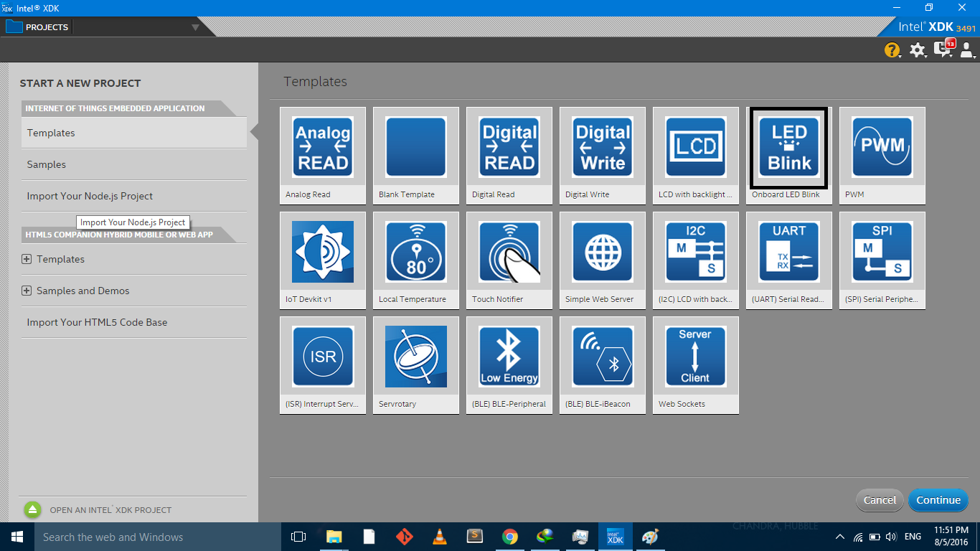Click the open project eject icon
This screenshot has height=551, width=980.
click(33, 510)
